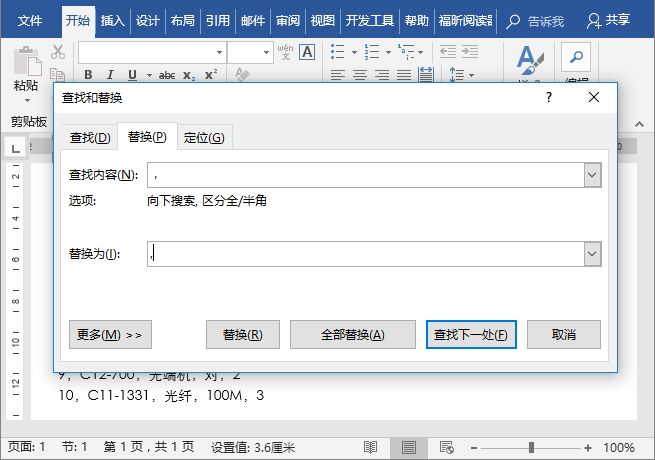This screenshot has width=655, height=460.
Task: Expand line spacing dropdown arrow
Action: point(472,76)
